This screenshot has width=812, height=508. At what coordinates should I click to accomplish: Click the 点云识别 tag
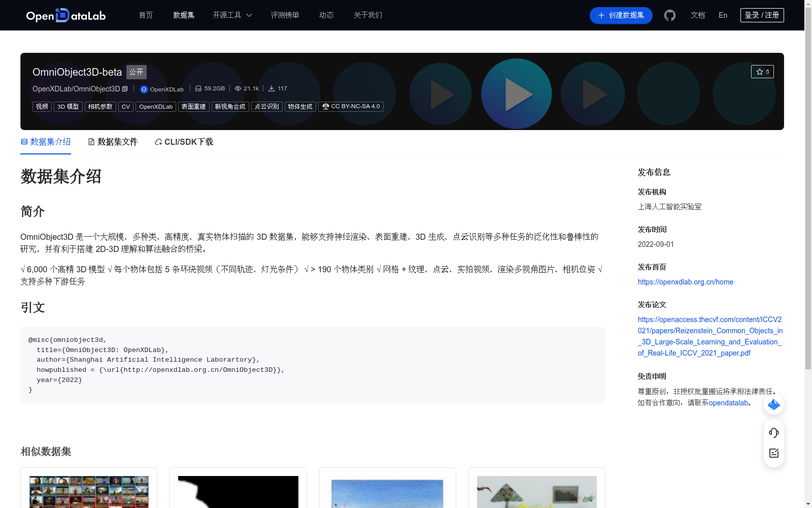click(x=267, y=107)
